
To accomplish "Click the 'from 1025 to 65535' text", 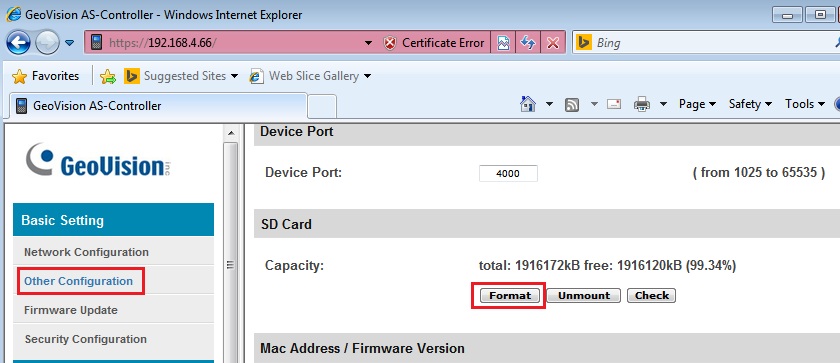I will pyautogui.click(x=759, y=173).
